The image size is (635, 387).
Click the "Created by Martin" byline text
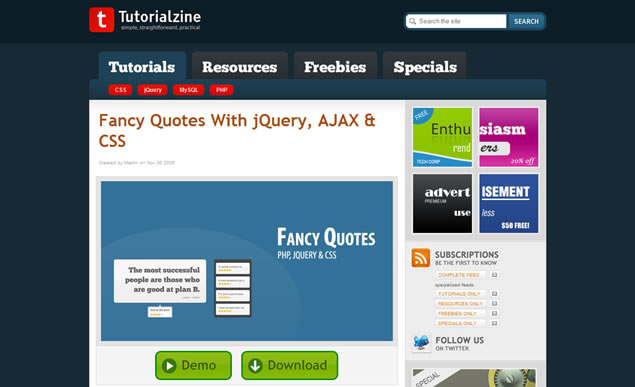coord(137,163)
